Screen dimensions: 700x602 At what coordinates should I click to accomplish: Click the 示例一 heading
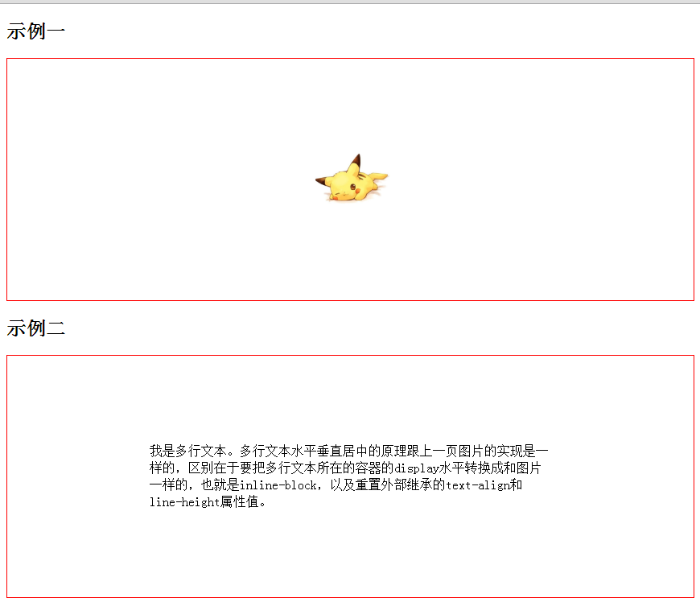click(35, 31)
